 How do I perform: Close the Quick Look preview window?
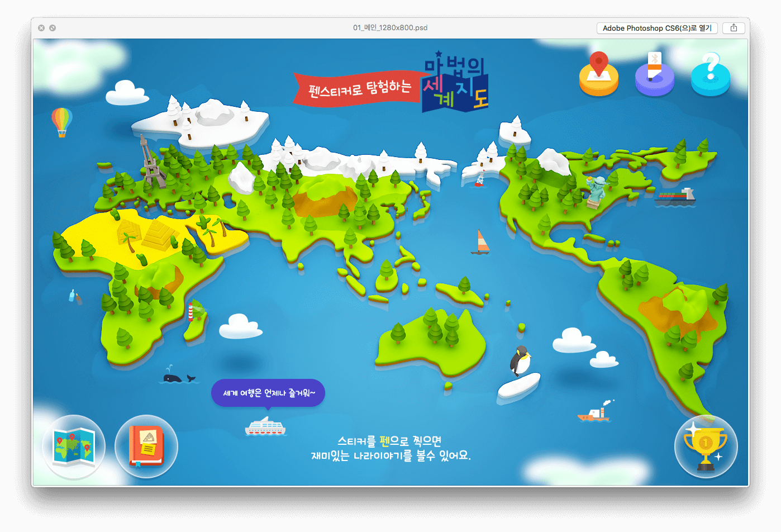click(x=41, y=28)
